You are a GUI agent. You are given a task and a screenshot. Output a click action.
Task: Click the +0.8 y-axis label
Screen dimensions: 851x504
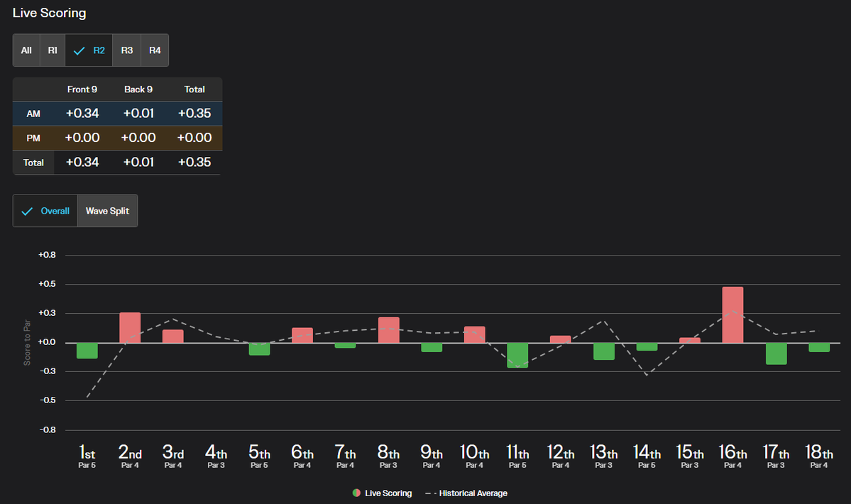point(47,255)
